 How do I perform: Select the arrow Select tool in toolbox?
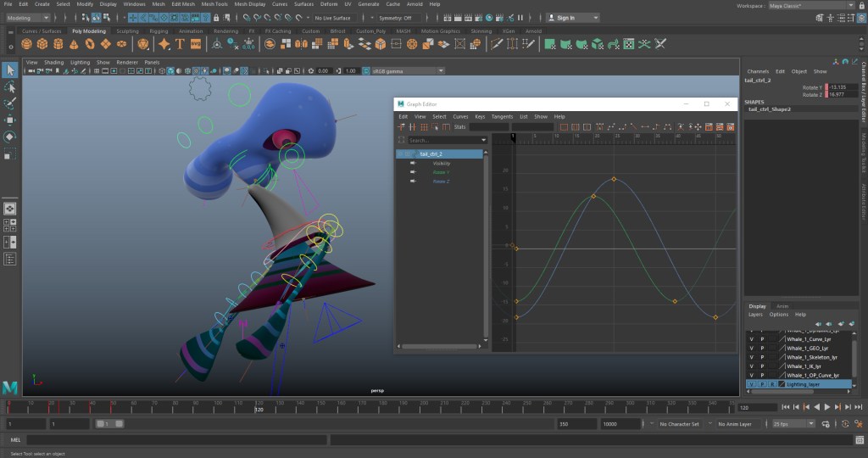(x=10, y=70)
